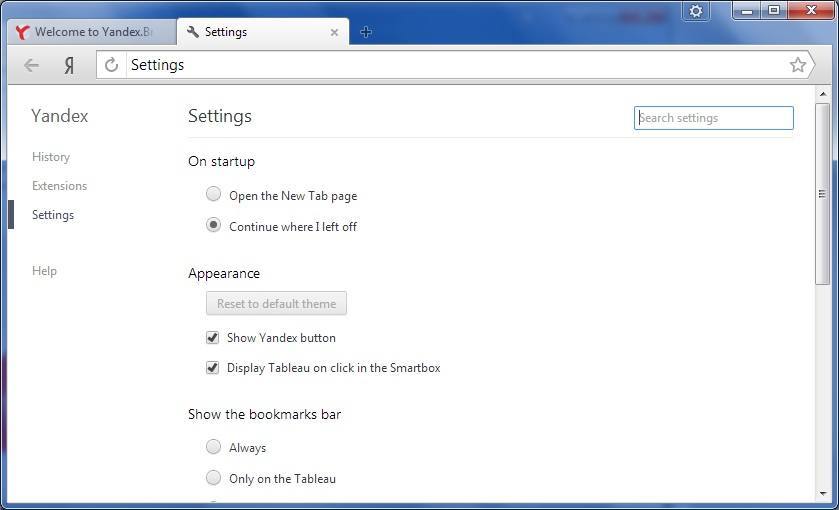This screenshot has width=839, height=510.
Task: Click the back arrow navigation icon
Action: point(31,65)
